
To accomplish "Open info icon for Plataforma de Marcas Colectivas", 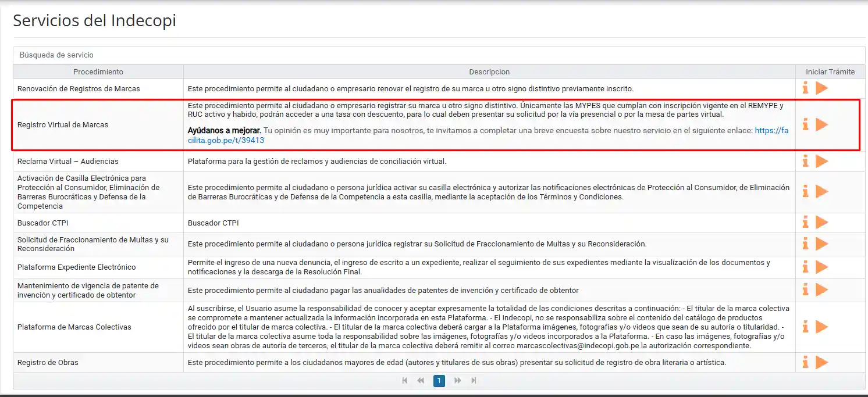I will tap(806, 327).
